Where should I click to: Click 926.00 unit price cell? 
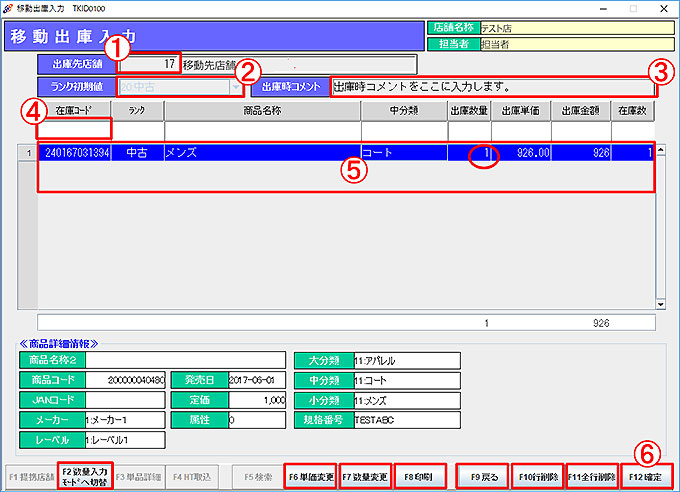(521, 153)
